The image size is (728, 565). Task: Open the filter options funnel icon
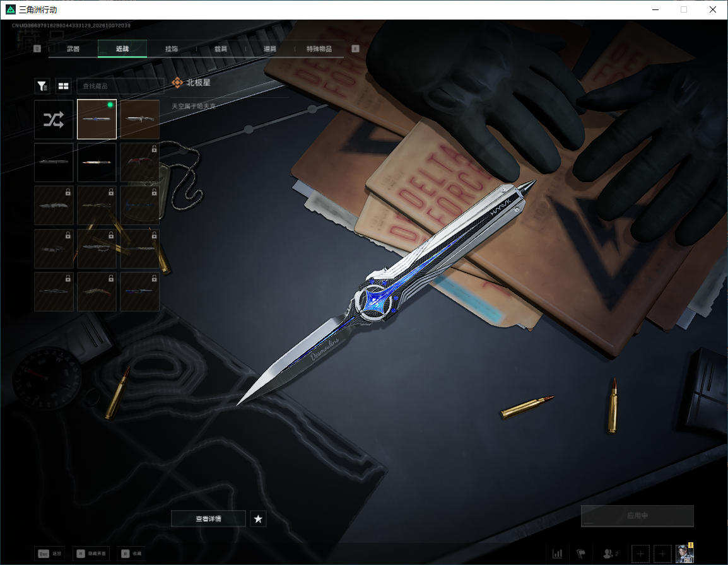(42, 86)
